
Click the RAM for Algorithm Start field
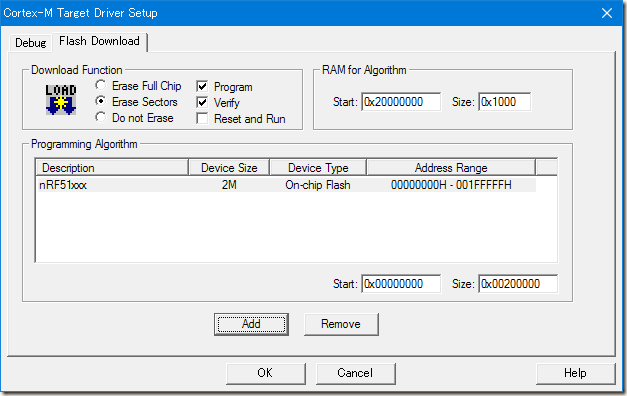tap(401, 102)
